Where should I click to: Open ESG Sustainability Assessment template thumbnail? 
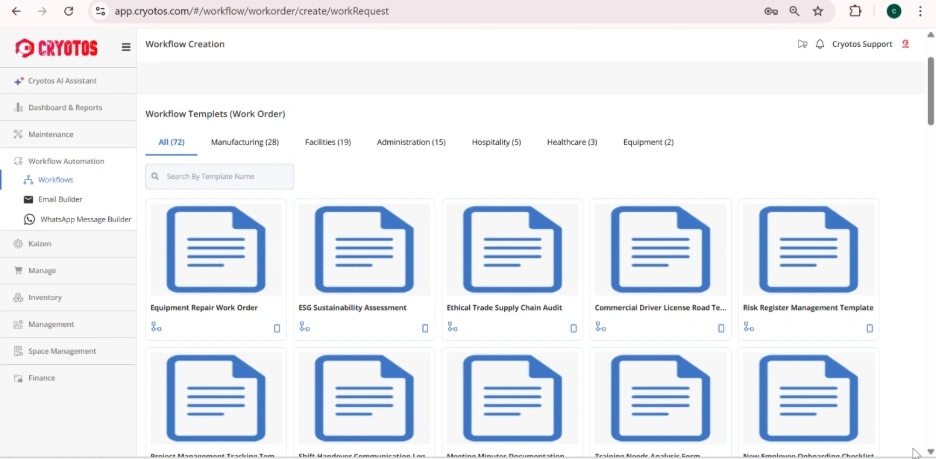(364, 249)
